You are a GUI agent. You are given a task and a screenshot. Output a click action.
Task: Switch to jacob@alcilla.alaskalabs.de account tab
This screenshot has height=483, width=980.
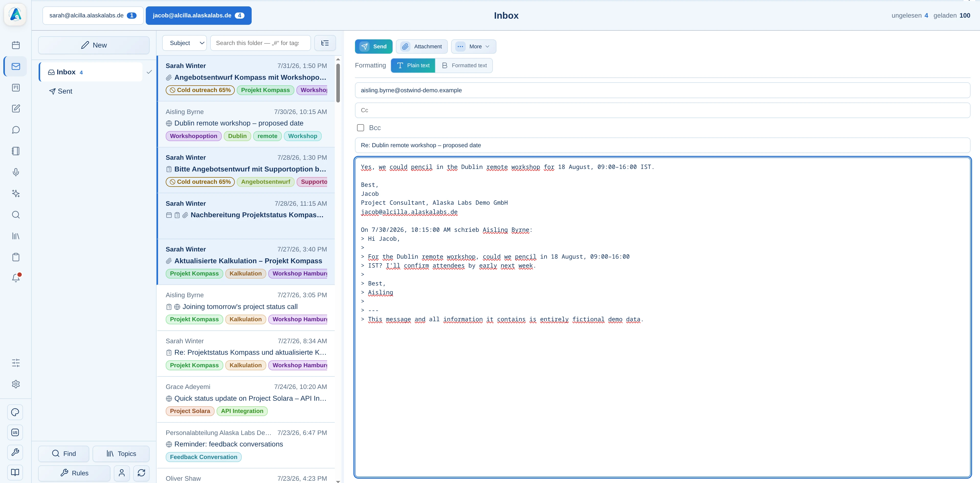(x=199, y=16)
